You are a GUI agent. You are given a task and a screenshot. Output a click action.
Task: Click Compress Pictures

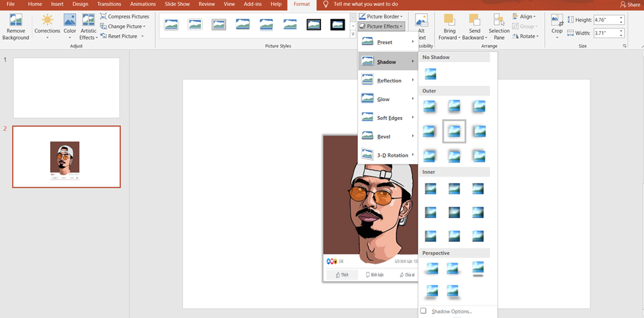(124, 17)
